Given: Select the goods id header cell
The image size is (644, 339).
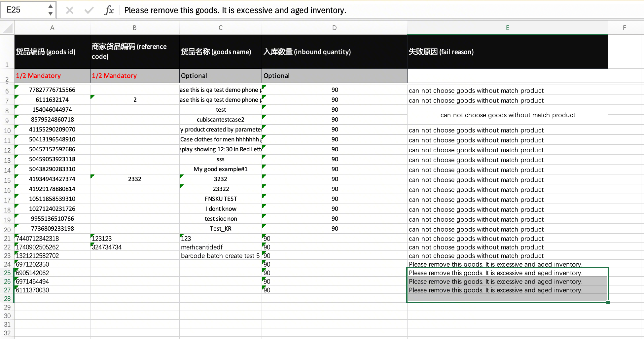Looking at the screenshot, I should pos(52,52).
